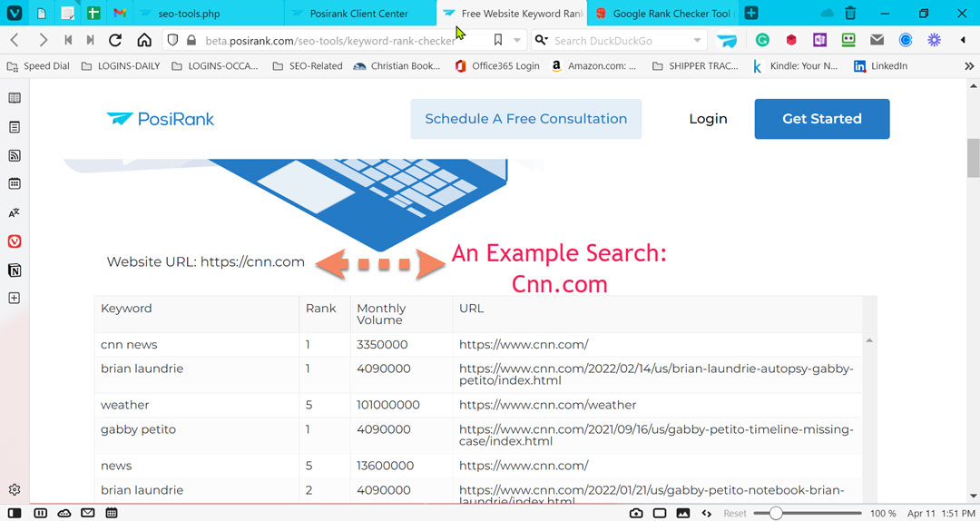Expand the address bar history dropdown
Viewport: 980px width, 521px height.
[517, 40]
